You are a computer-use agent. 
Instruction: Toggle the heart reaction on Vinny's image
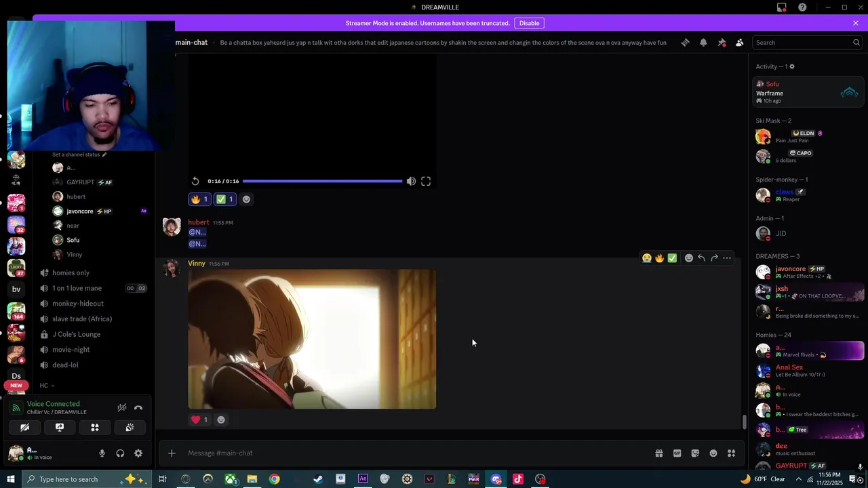coord(199,420)
